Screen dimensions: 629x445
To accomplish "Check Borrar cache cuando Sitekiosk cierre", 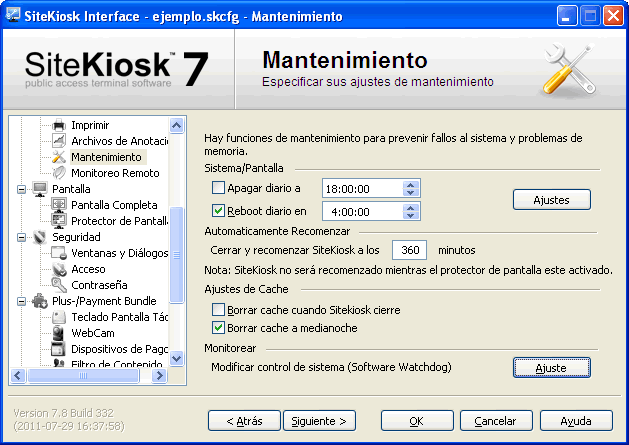I will click(x=219, y=311).
